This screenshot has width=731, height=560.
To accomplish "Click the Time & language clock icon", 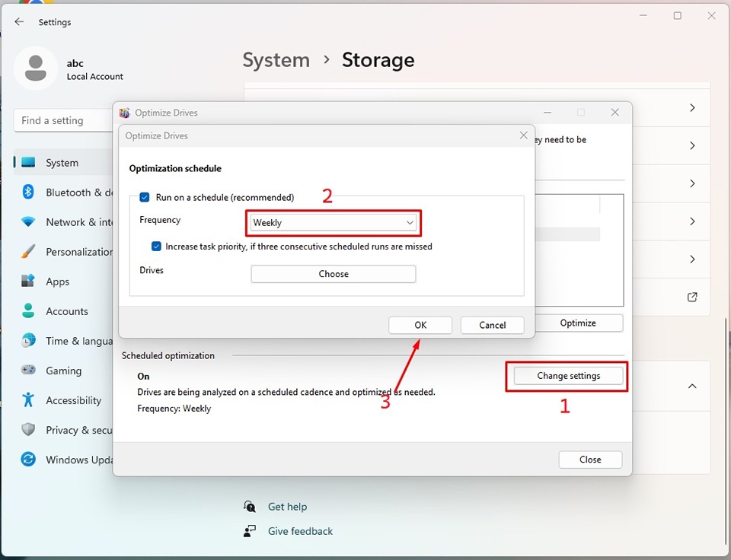I will pyautogui.click(x=28, y=341).
